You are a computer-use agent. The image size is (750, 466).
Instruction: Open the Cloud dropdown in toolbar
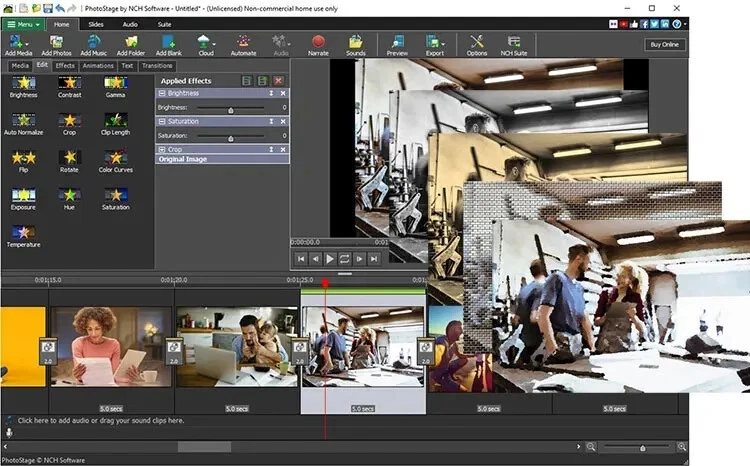coord(205,44)
